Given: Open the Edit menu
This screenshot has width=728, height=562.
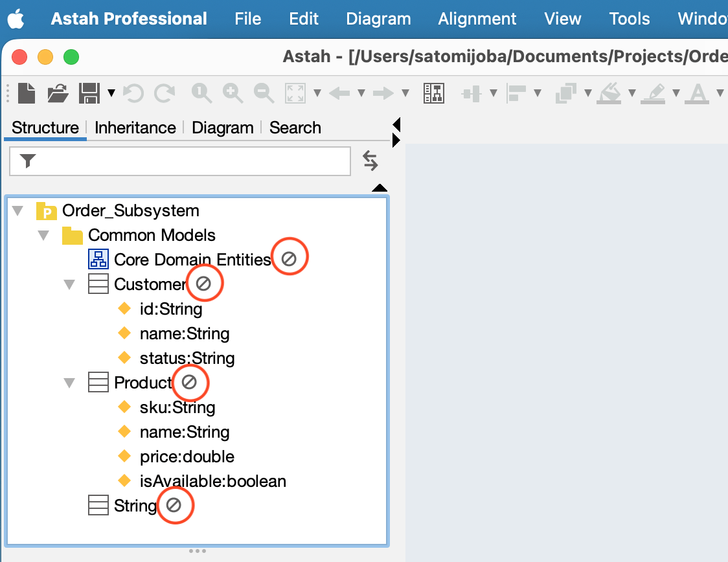Looking at the screenshot, I should pos(304,19).
